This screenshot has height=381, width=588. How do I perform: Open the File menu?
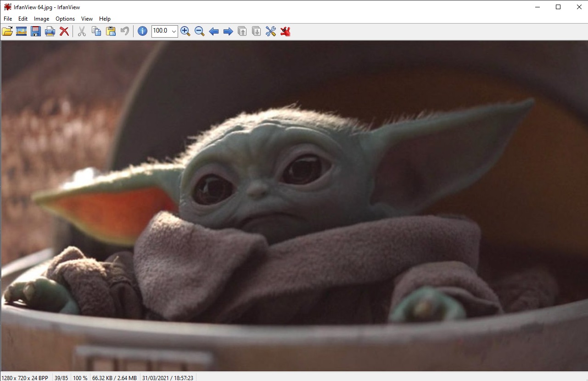pos(8,19)
